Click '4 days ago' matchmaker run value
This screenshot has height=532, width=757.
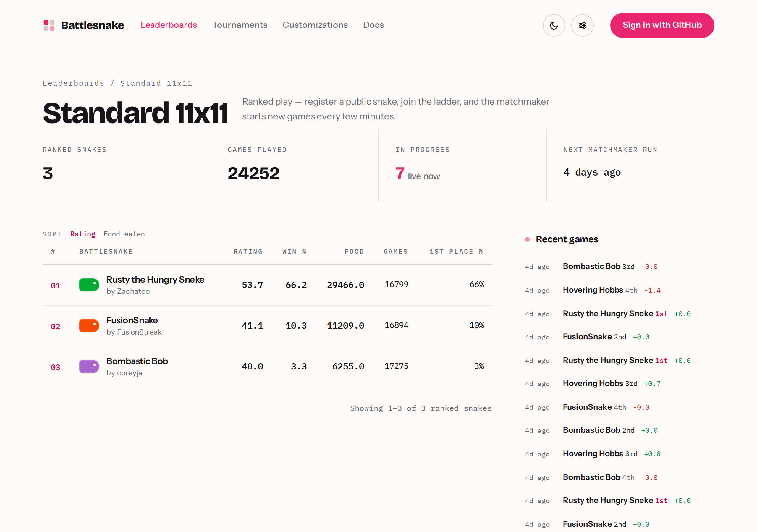coord(592,172)
